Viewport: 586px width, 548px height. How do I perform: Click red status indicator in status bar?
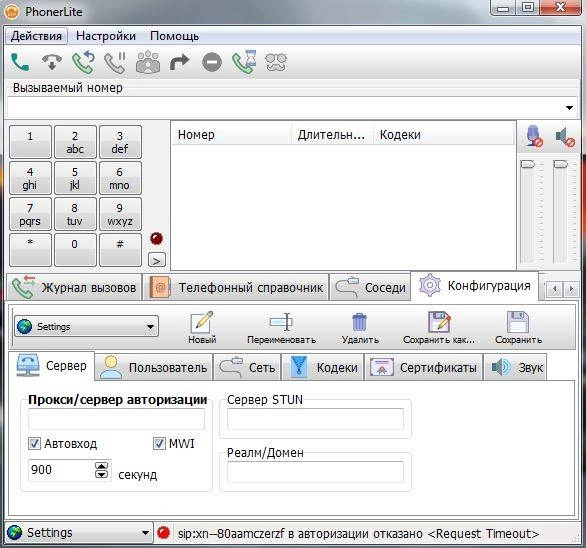163,533
